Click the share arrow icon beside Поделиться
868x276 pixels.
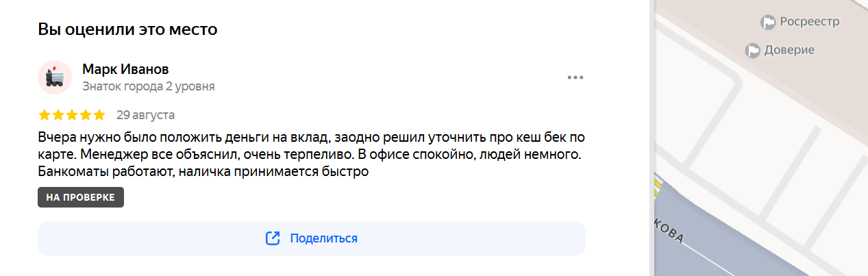pyautogui.click(x=273, y=238)
